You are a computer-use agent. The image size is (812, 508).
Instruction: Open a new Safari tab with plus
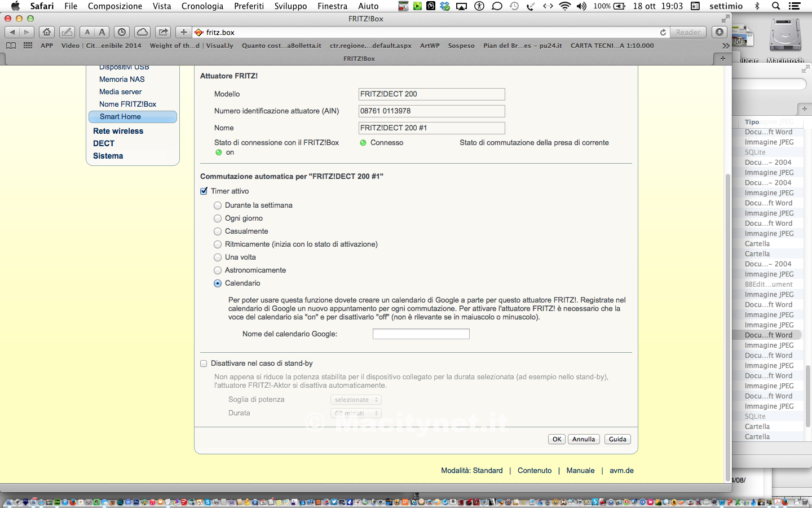(722, 58)
